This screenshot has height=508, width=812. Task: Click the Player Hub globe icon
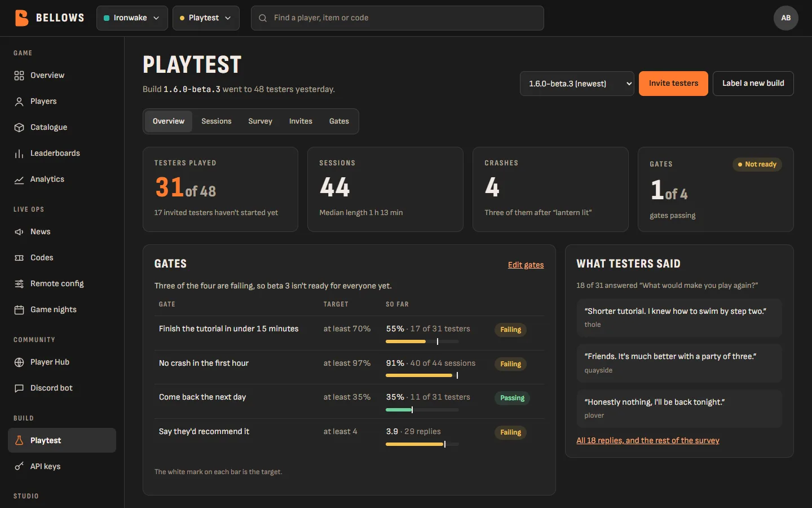[x=19, y=362]
